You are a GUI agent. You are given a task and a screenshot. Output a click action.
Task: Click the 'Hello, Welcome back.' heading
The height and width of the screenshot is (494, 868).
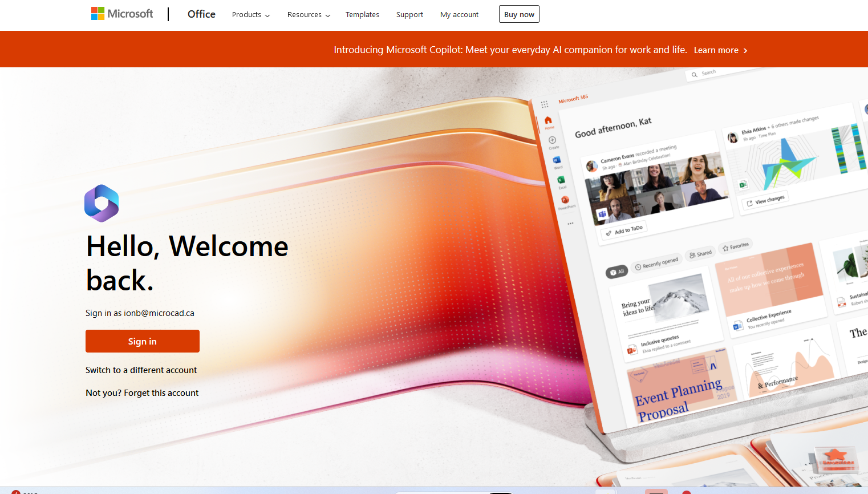click(x=187, y=263)
